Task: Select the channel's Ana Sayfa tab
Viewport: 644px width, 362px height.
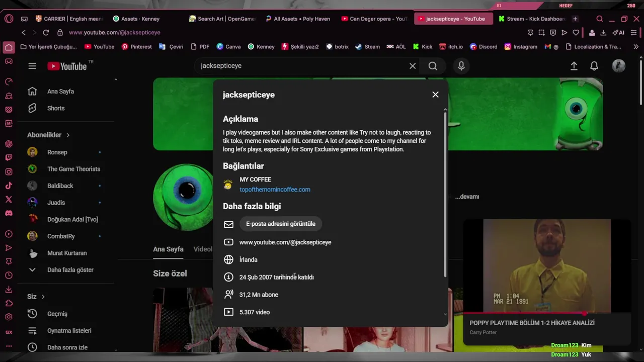Action: [168, 249]
